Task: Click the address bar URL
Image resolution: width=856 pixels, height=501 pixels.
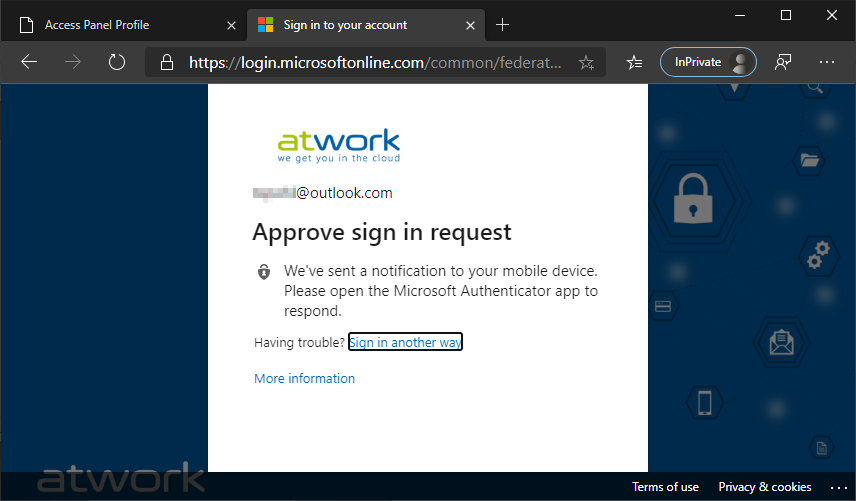Action: click(x=374, y=62)
